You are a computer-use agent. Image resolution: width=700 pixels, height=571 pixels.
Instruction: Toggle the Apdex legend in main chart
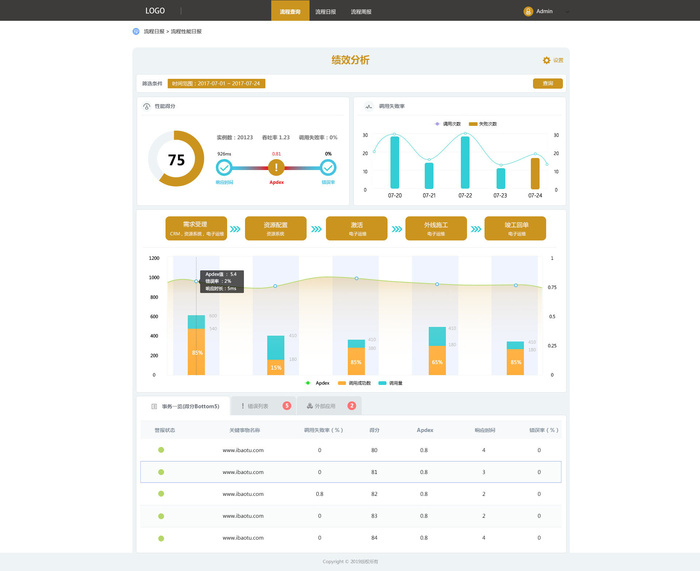click(317, 383)
